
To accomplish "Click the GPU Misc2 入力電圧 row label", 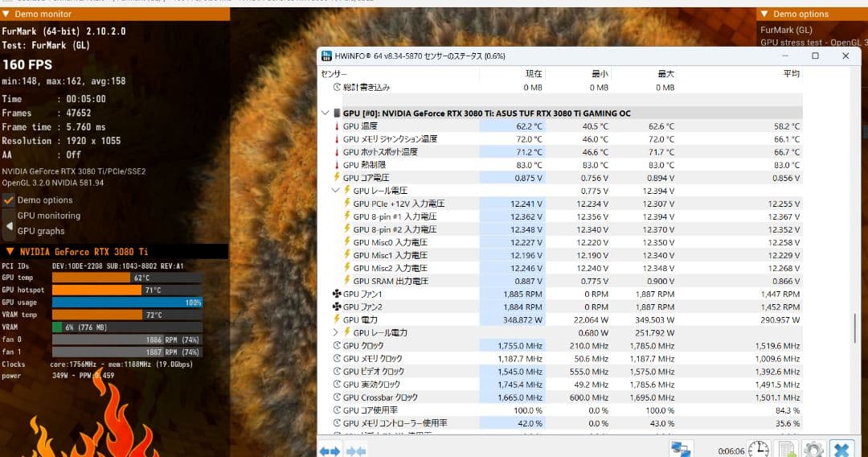I will [391, 268].
